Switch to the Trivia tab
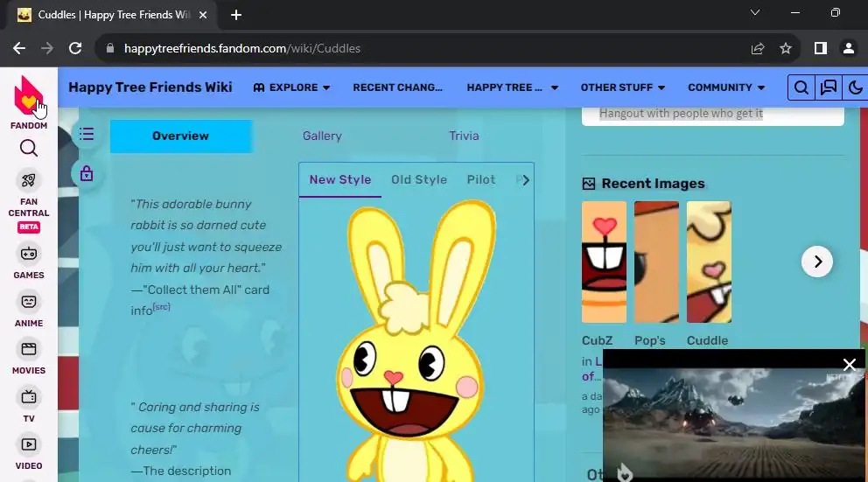 (x=464, y=136)
